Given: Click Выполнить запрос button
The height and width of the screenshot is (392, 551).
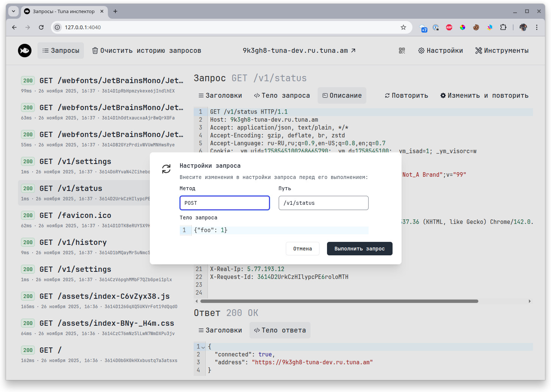Looking at the screenshot, I should [x=360, y=249].
